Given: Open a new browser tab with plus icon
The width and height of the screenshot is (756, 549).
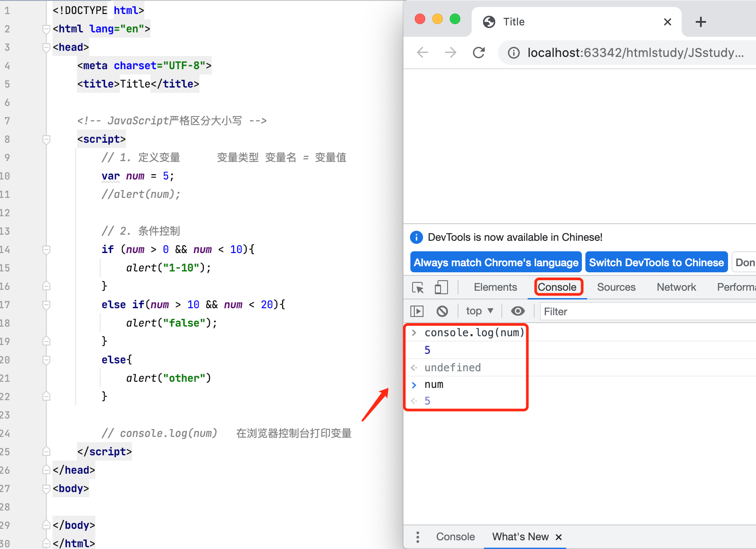Looking at the screenshot, I should tap(701, 22).
